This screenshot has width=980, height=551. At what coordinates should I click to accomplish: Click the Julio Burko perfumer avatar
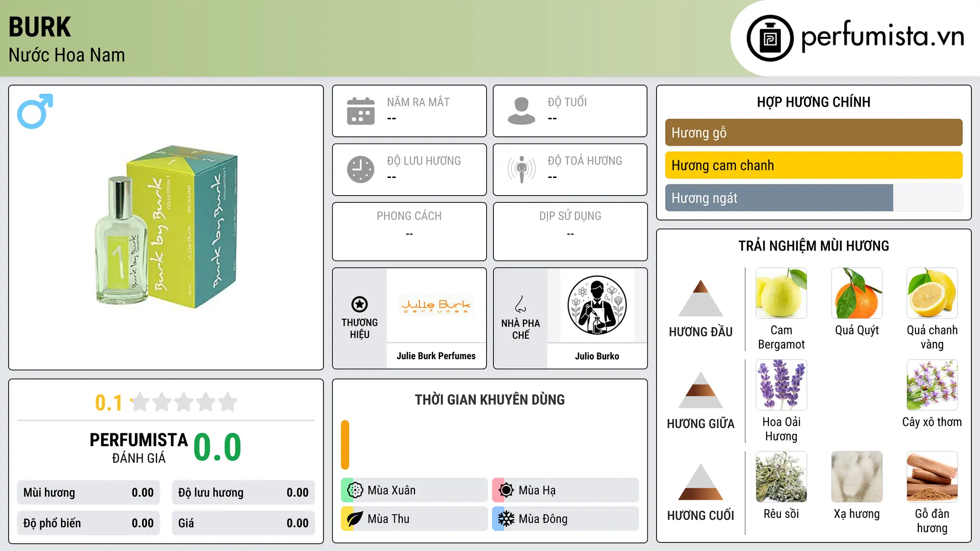(597, 305)
